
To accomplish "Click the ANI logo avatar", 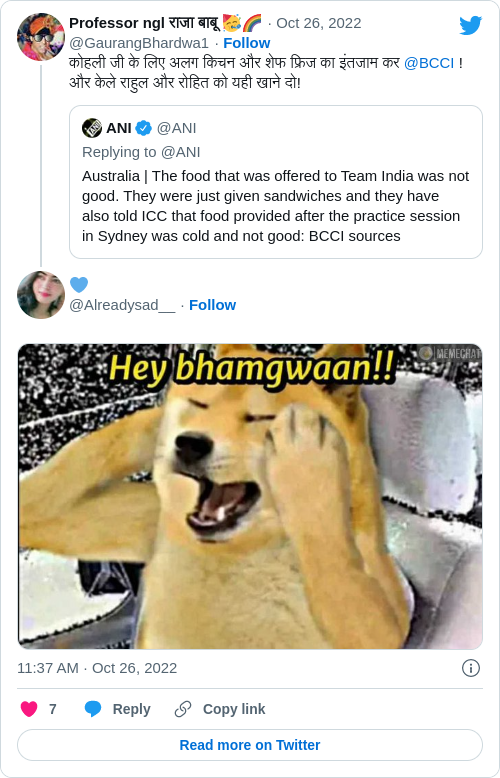I will pyautogui.click(x=92, y=128).
